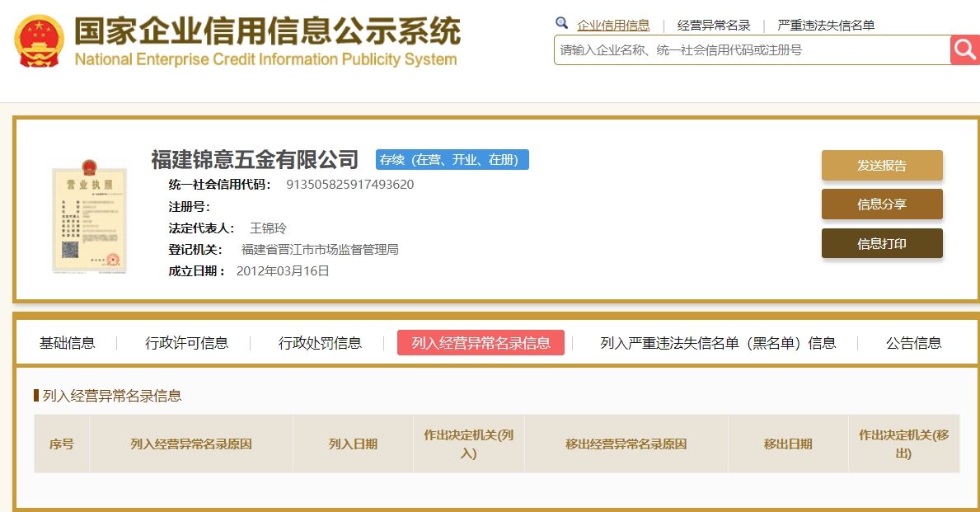980x512 pixels.
Task: Click the national emblem logo icon
Action: tap(39, 41)
